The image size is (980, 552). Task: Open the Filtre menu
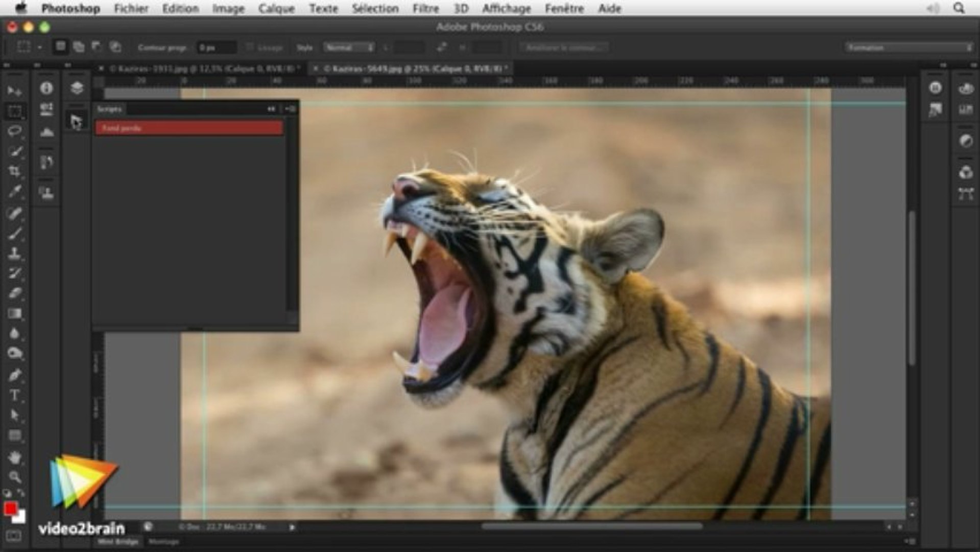coord(426,8)
